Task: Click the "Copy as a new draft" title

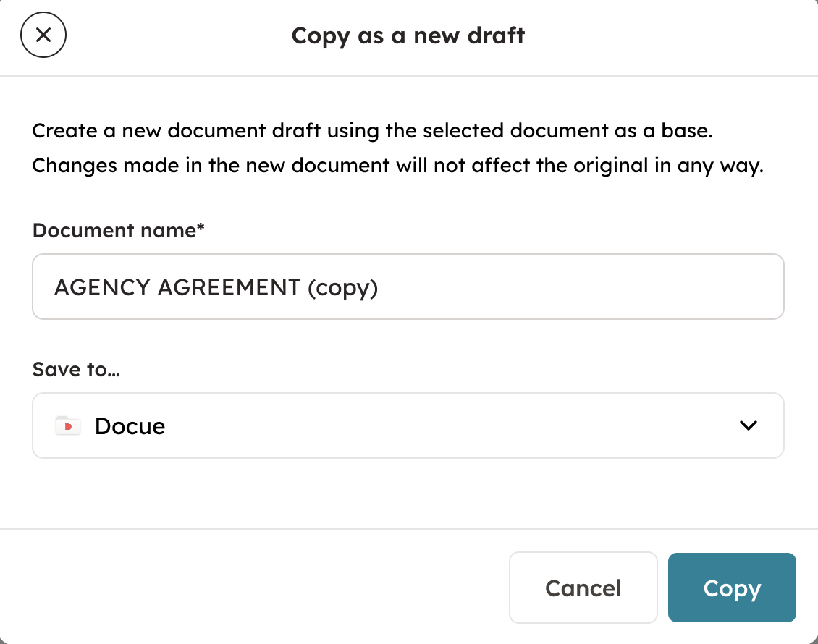Action: click(408, 35)
